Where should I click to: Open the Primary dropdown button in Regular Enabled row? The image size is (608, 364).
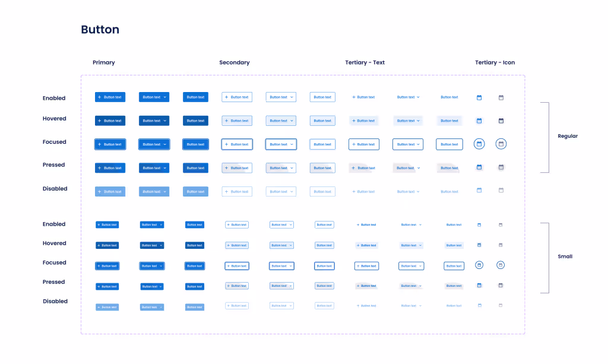click(x=154, y=97)
